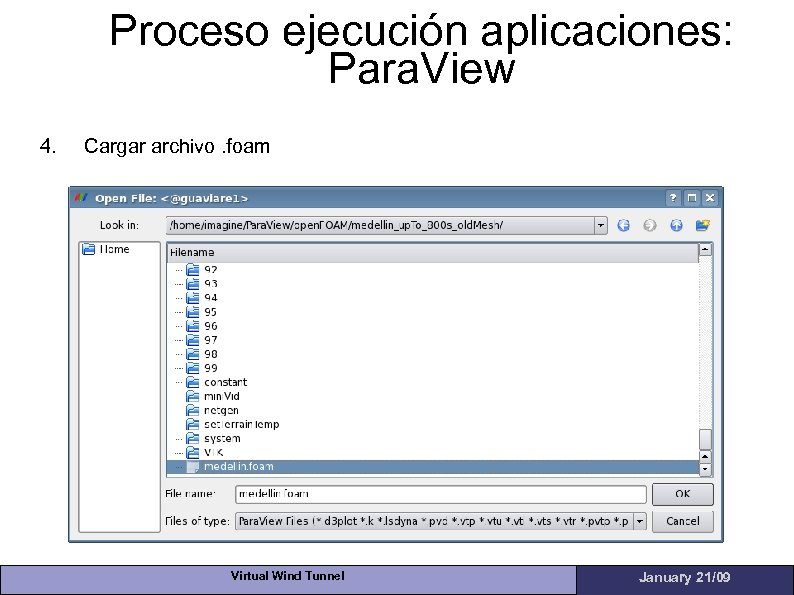This screenshot has width=794, height=595.
Task: Select the medellin.foam file name
Action: [239, 466]
